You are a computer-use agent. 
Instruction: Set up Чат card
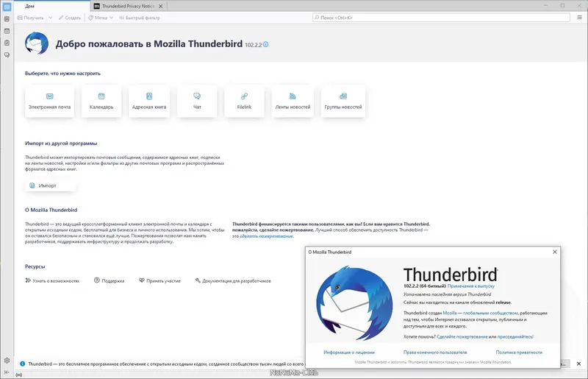coord(197,102)
